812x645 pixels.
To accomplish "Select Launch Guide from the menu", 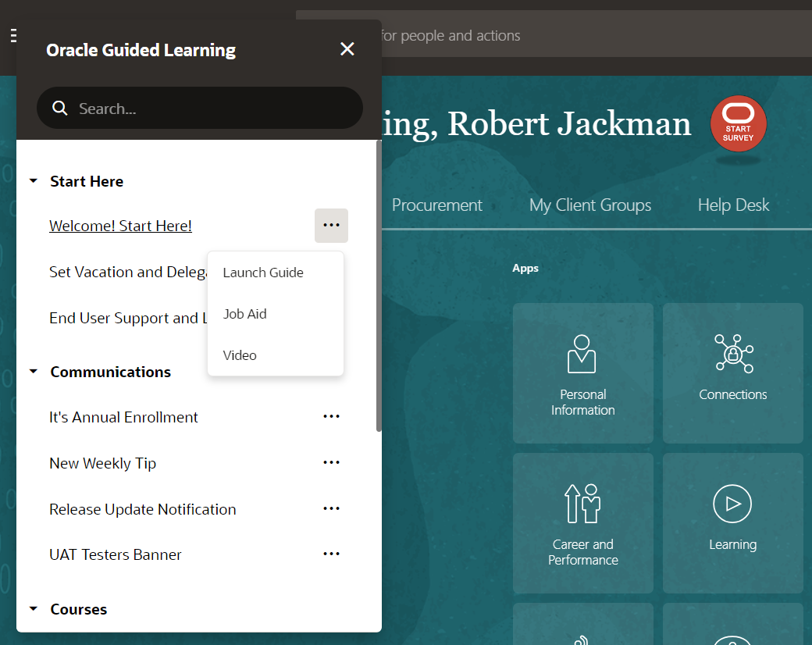I will (x=262, y=273).
